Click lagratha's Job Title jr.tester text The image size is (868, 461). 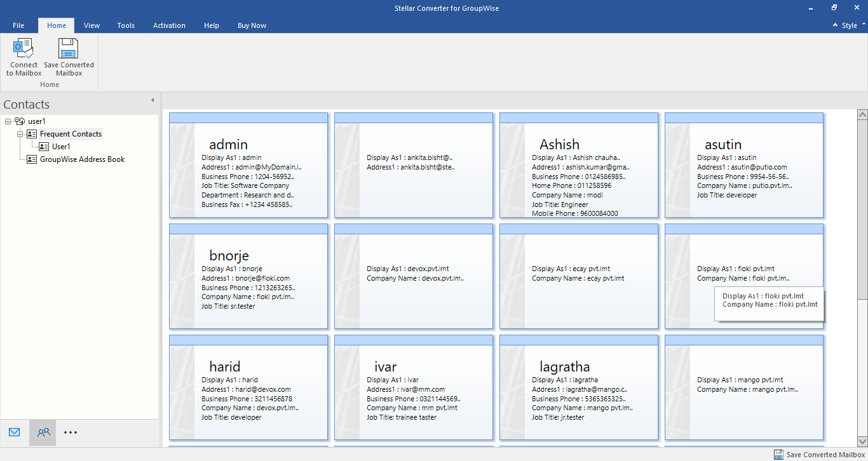[x=558, y=418]
